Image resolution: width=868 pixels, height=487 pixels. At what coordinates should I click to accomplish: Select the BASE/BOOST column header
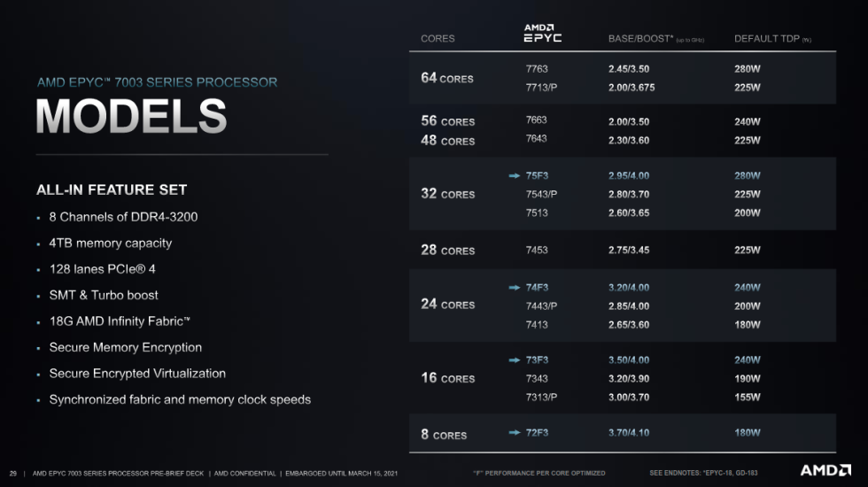point(656,39)
